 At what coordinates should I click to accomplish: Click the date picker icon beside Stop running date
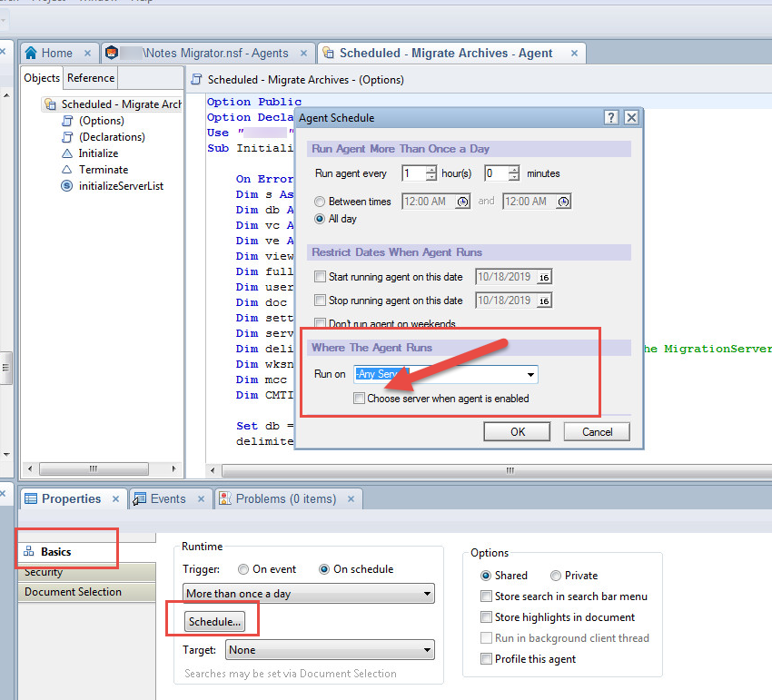[x=543, y=301]
